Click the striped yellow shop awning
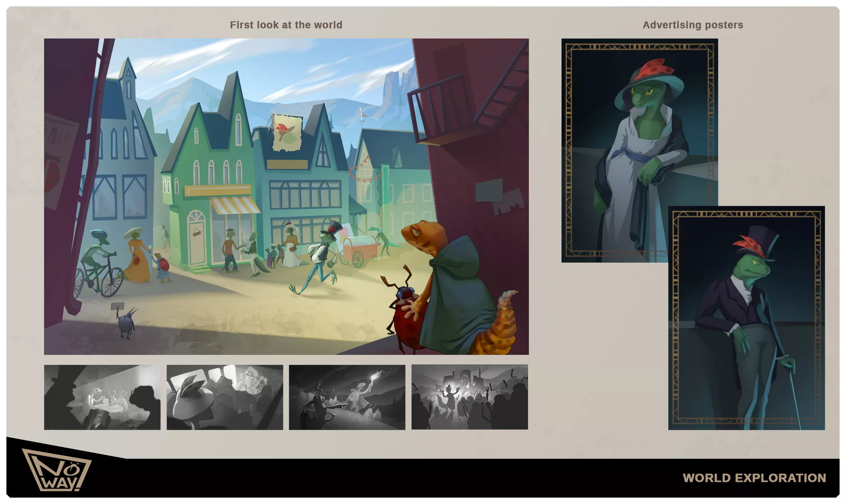 pyautogui.click(x=234, y=205)
